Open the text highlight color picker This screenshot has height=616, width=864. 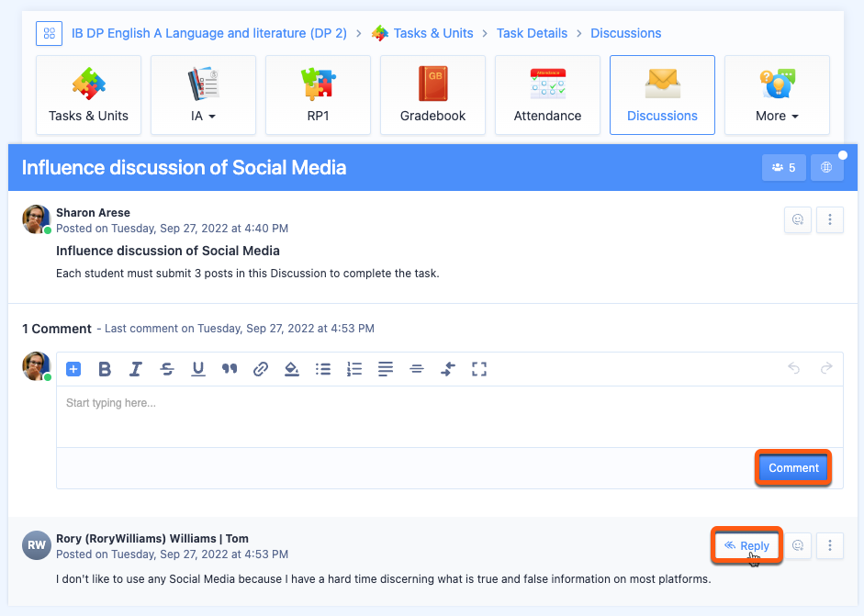click(x=292, y=369)
